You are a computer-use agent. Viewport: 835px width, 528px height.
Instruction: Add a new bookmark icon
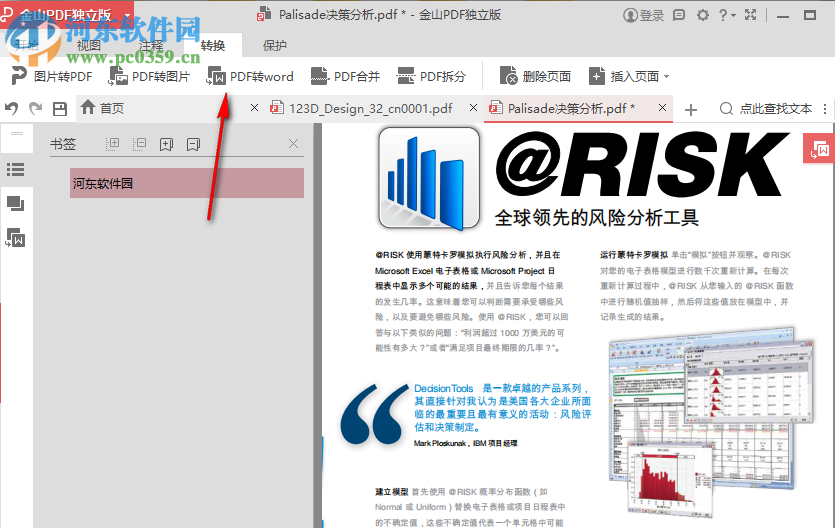point(166,144)
